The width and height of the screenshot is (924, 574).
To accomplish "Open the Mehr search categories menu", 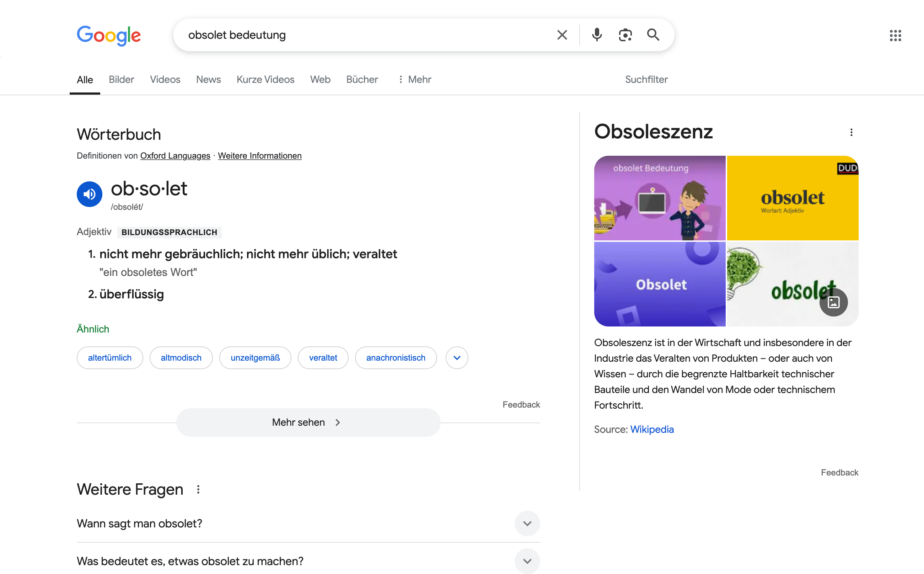I will pyautogui.click(x=415, y=79).
